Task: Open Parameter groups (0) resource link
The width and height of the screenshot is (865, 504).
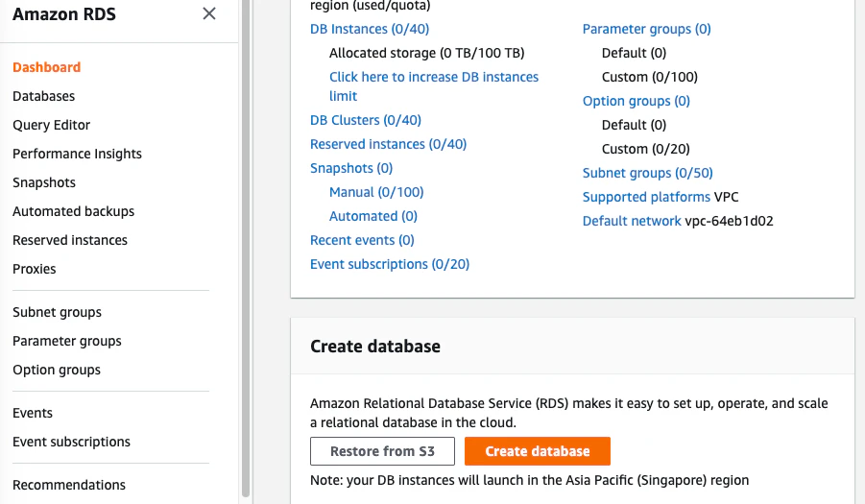Action: coord(646,29)
